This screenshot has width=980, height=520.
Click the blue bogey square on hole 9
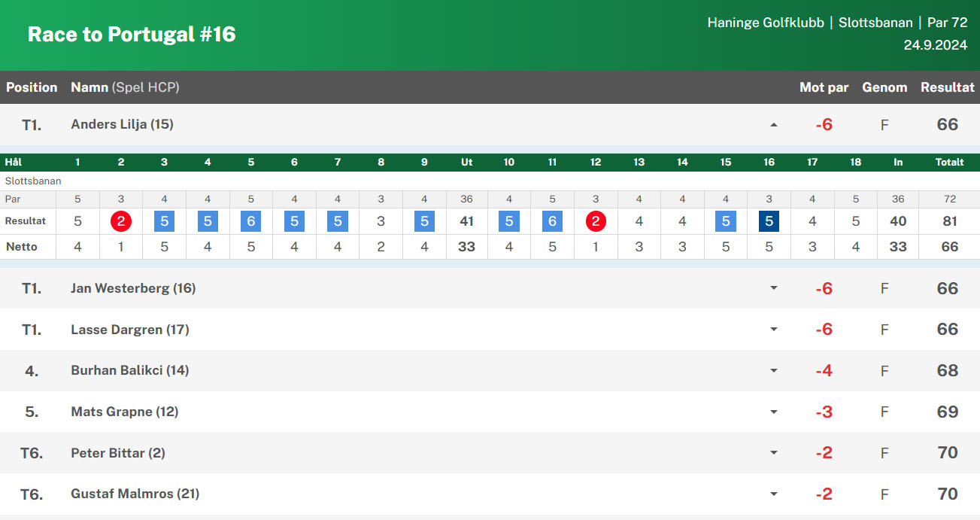click(x=424, y=221)
